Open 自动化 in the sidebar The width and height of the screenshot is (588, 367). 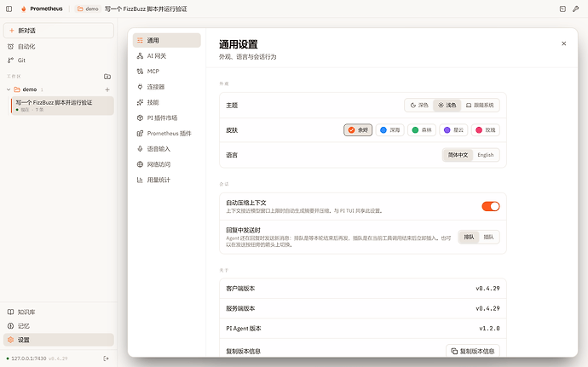[59, 47]
